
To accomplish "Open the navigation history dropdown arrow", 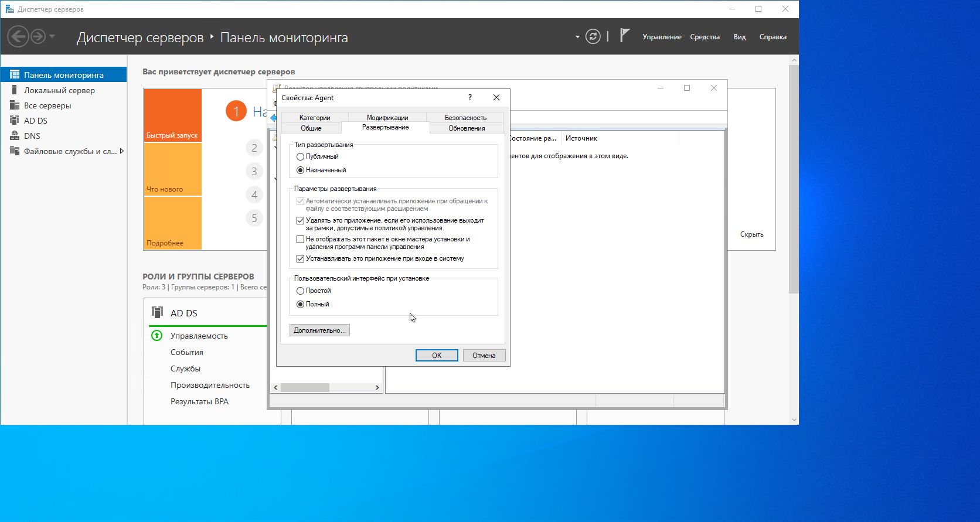I will click(52, 37).
